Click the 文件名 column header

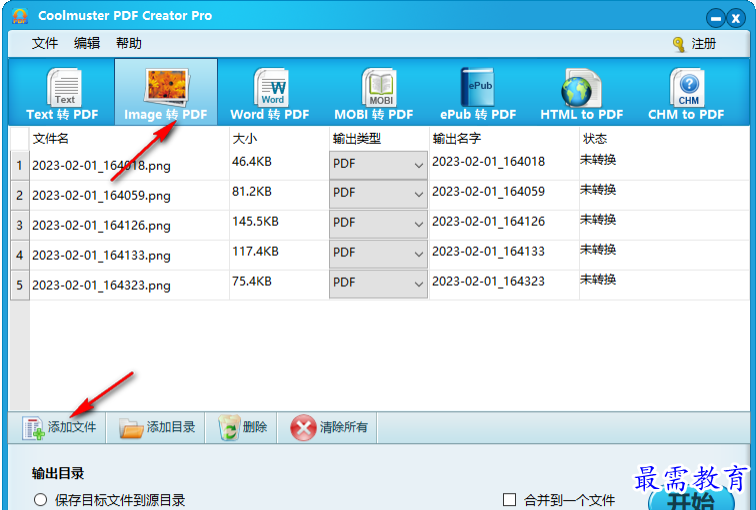click(51, 139)
